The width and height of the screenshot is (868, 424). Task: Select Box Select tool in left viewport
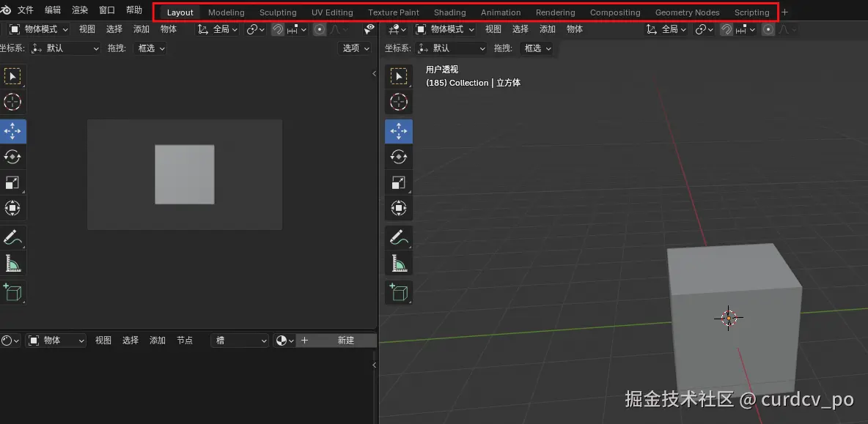[12, 76]
